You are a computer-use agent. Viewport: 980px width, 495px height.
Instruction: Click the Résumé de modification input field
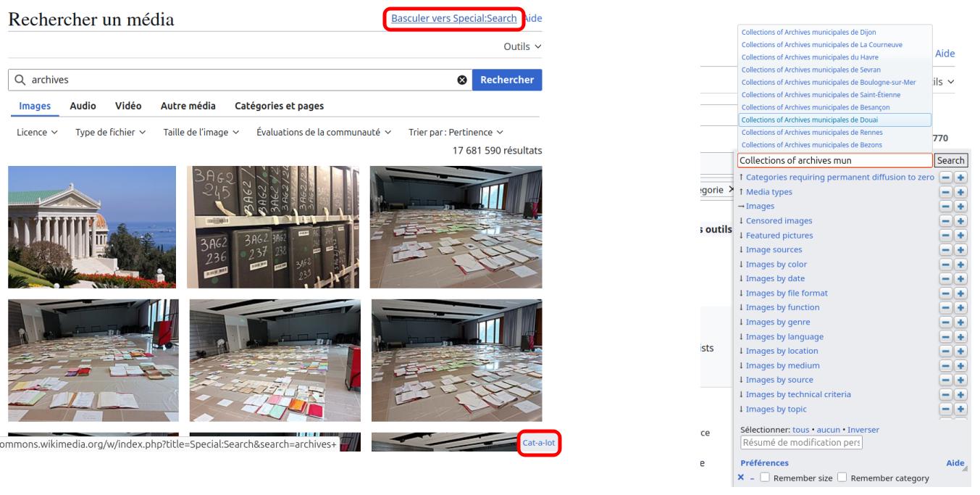(x=801, y=442)
